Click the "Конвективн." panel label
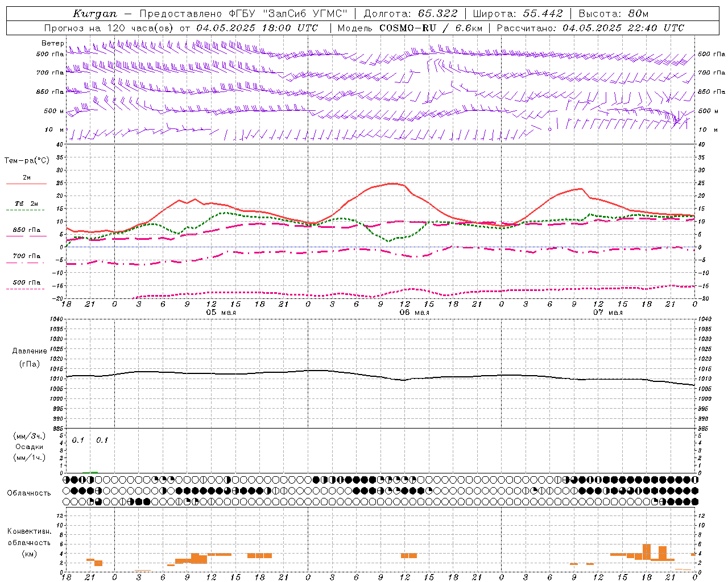Viewport: 728px width, 582px height. pos(29,531)
